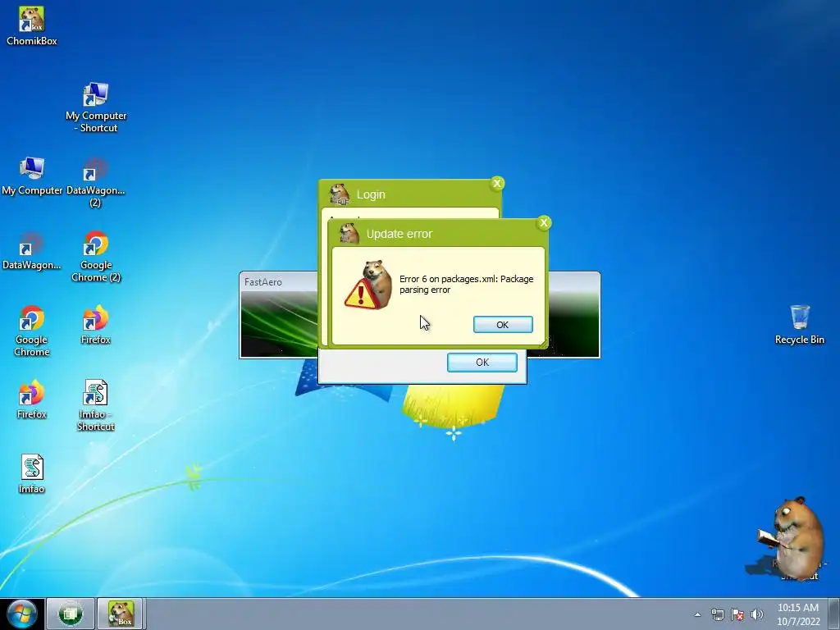Image resolution: width=840 pixels, height=630 pixels.
Task: Close the Login window with X
Action: [496, 183]
